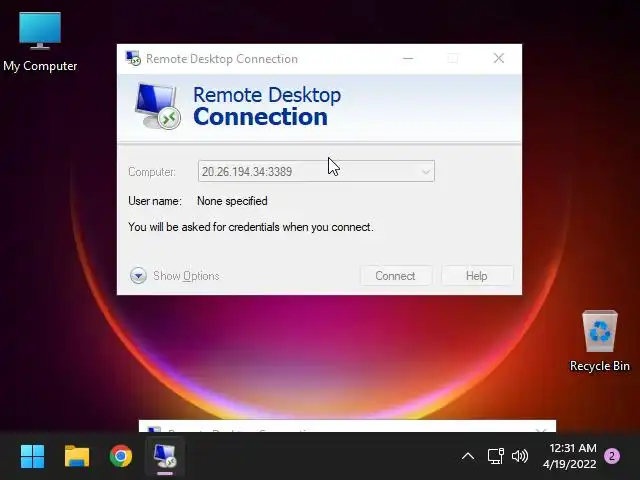Show hidden system tray icons

tap(468, 456)
